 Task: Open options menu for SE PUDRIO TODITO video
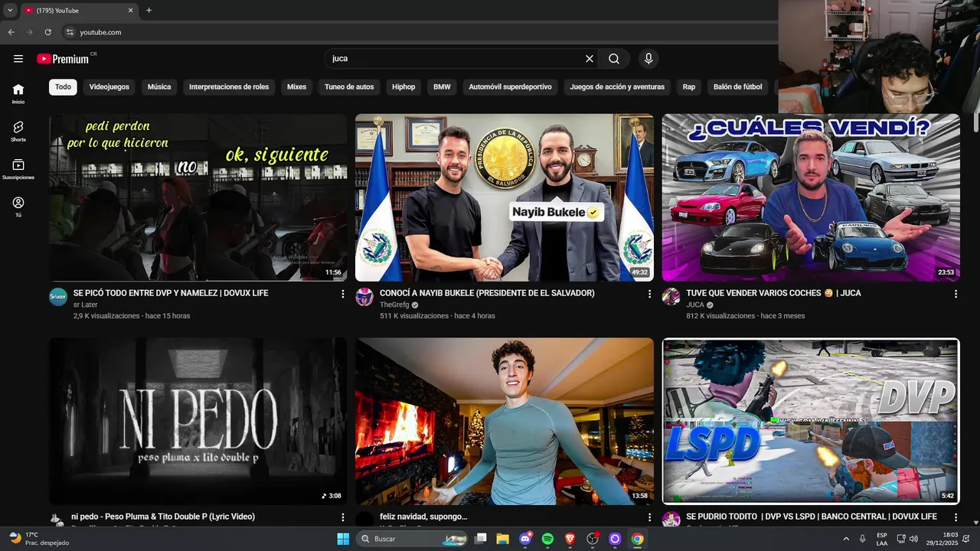point(955,517)
